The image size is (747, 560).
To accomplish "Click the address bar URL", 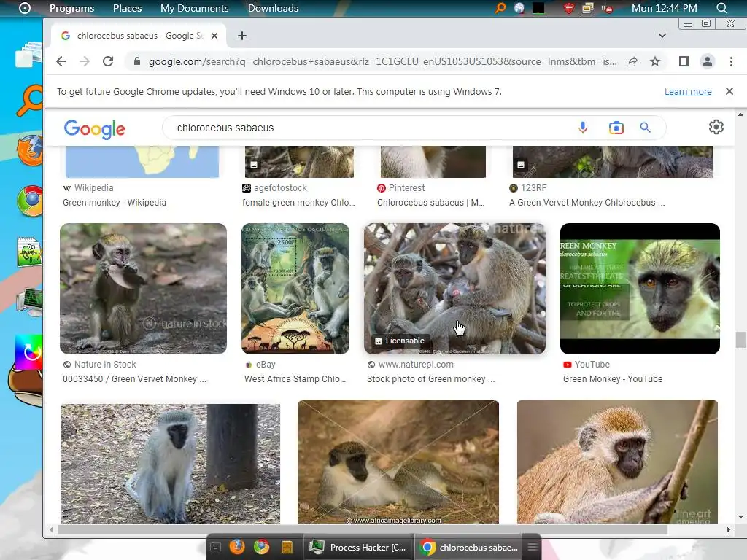I will (382, 61).
